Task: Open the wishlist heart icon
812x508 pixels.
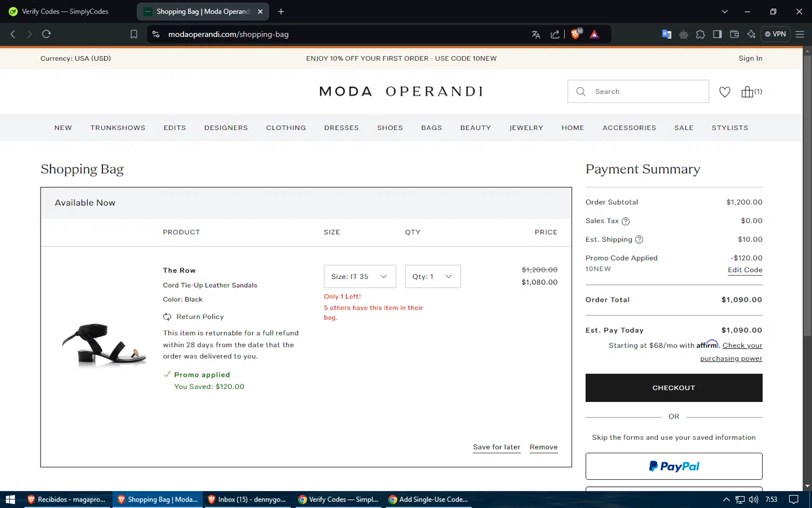Action: tap(725, 92)
